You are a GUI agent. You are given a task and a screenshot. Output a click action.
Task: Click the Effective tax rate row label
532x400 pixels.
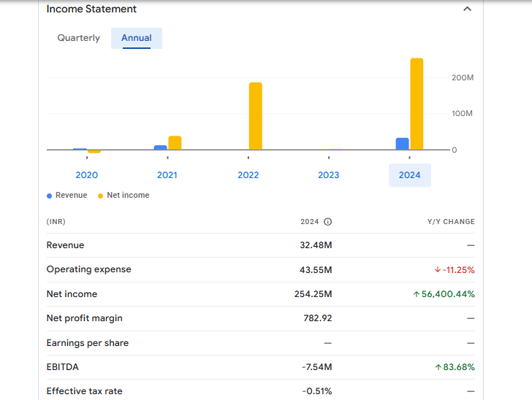pyautogui.click(x=84, y=391)
